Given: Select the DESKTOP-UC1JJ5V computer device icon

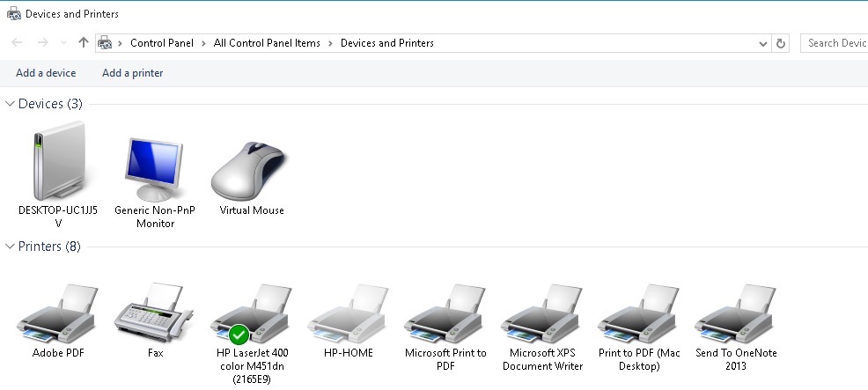Looking at the screenshot, I should pos(59,160).
